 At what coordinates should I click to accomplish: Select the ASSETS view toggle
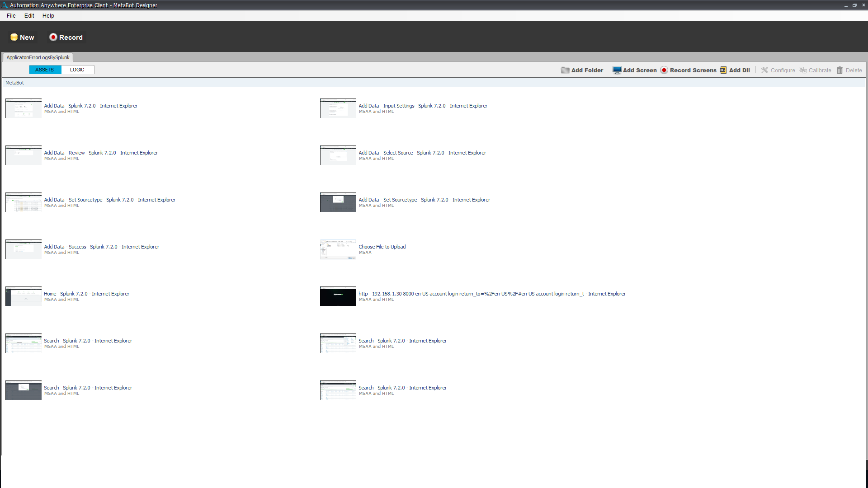tap(44, 70)
